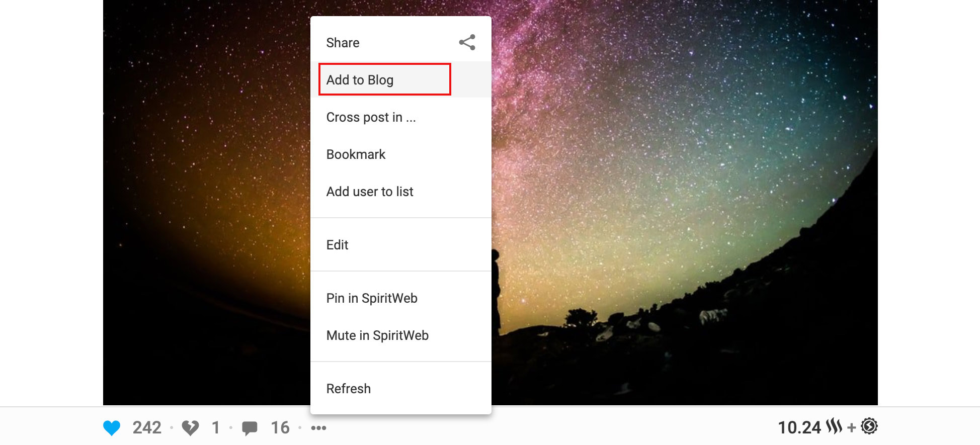The image size is (980, 445).
Task: Click the speech bubble comments icon
Action: [x=250, y=428]
